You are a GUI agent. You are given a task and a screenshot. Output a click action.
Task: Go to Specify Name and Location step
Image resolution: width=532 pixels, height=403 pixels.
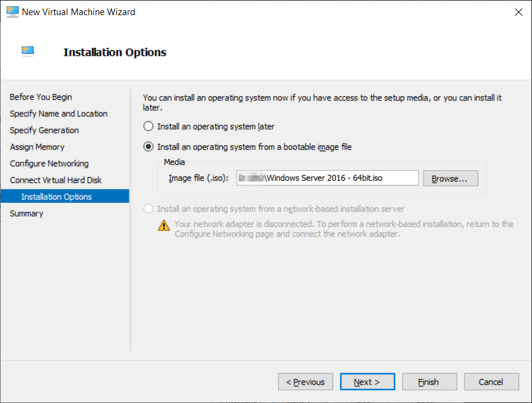[x=59, y=114]
